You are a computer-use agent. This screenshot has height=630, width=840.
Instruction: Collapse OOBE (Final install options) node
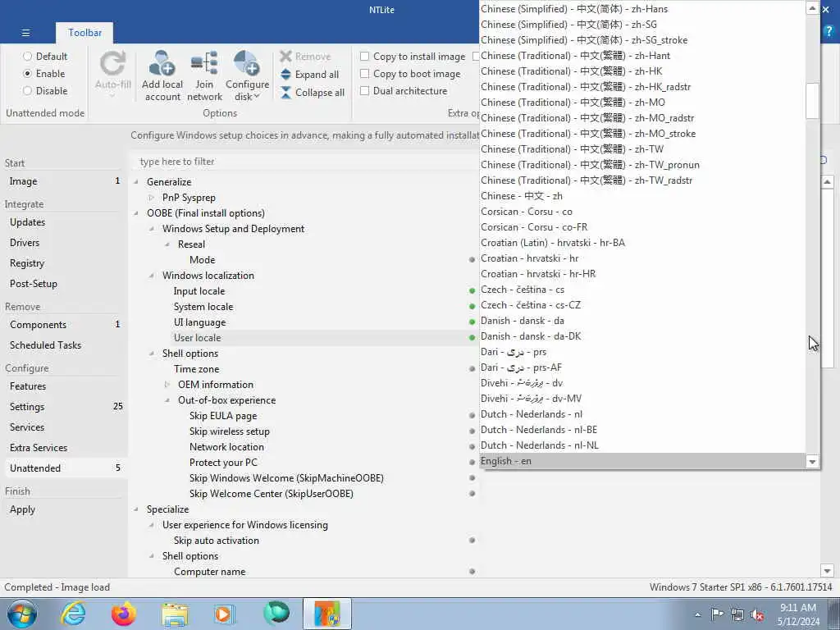tap(136, 213)
